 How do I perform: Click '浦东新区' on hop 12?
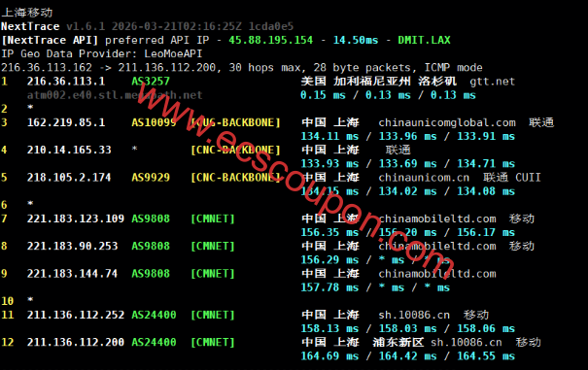pos(398,342)
